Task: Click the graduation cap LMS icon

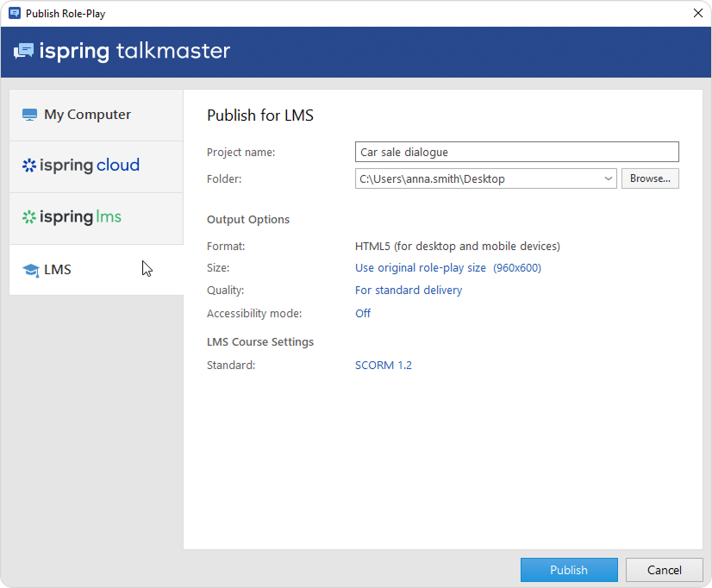Action: pos(31,270)
